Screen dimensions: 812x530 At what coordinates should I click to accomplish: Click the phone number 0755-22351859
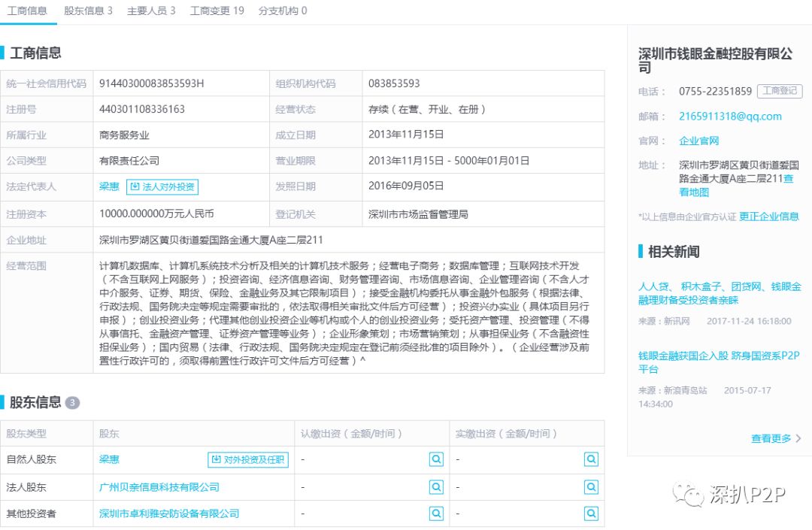(715, 91)
